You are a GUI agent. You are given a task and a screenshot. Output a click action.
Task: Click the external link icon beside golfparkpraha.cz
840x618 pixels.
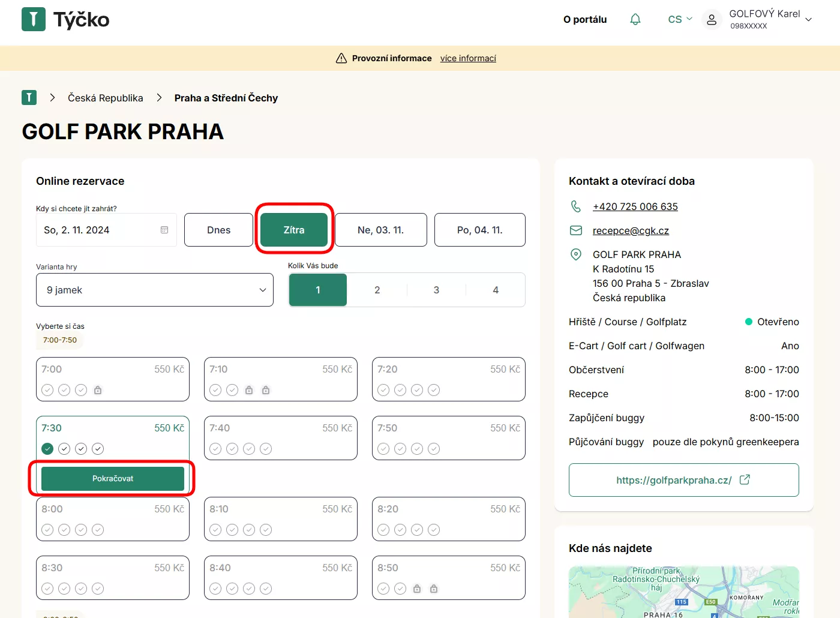(745, 480)
